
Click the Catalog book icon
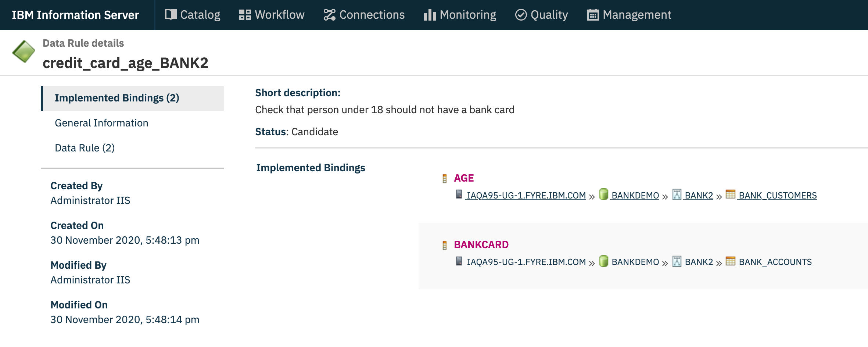171,15
